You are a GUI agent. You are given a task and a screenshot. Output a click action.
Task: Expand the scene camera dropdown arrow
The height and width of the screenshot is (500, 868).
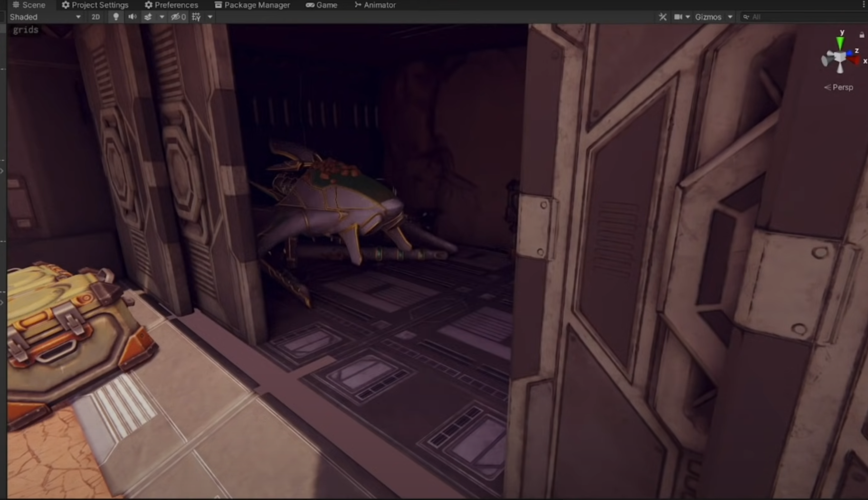coord(687,17)
